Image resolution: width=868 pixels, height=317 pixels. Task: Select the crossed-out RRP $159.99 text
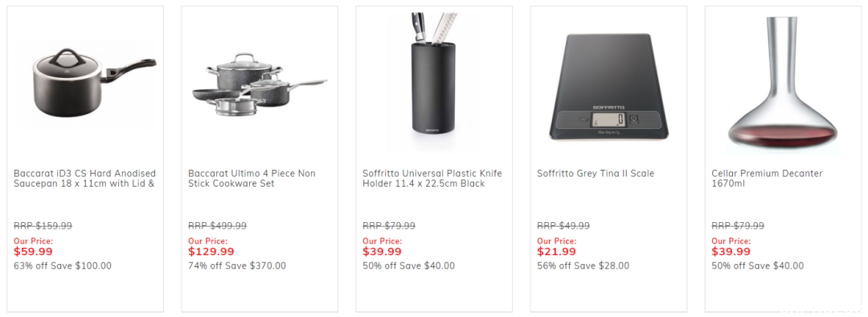point(43,226)
